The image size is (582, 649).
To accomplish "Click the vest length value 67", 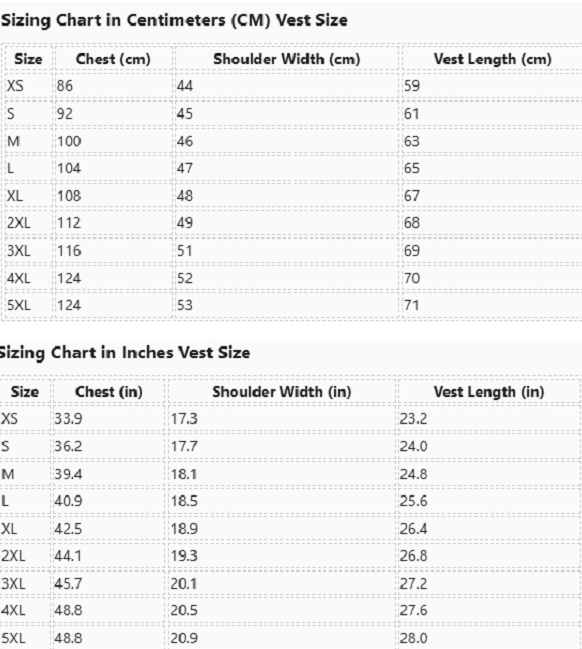I will [x=412, y=196].
